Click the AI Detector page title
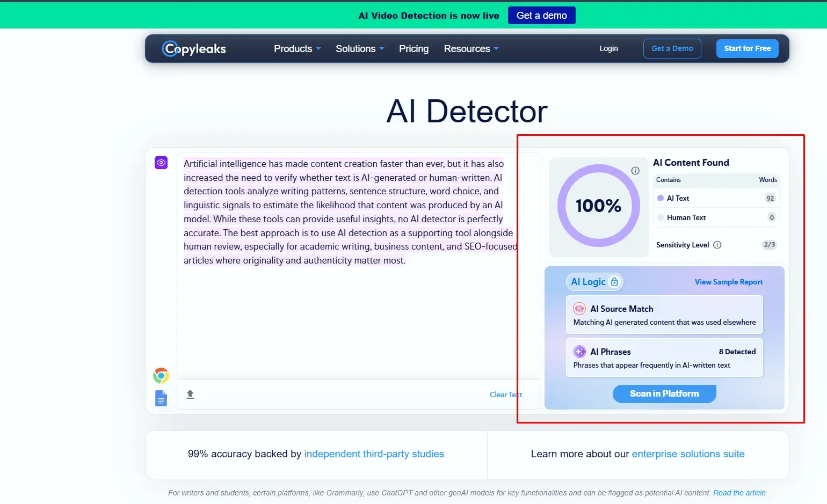The width and height of the screenshot is (827, 504). pos(467,112)
